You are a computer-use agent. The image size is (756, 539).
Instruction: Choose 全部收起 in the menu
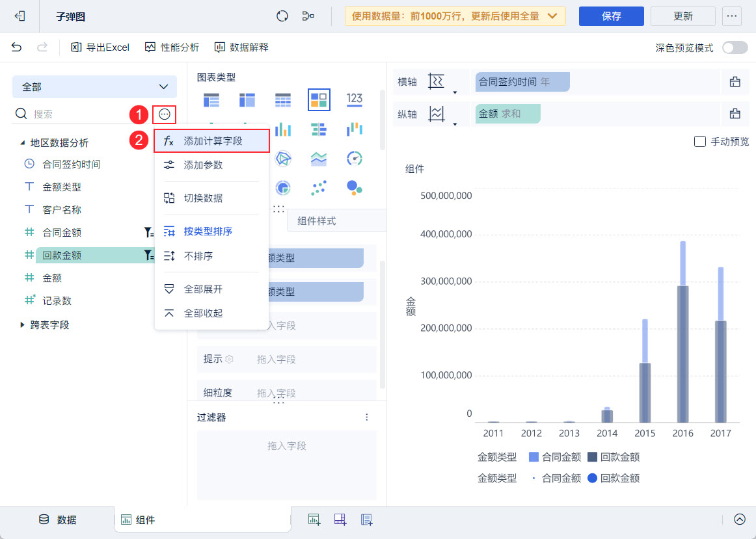(211, 313)
